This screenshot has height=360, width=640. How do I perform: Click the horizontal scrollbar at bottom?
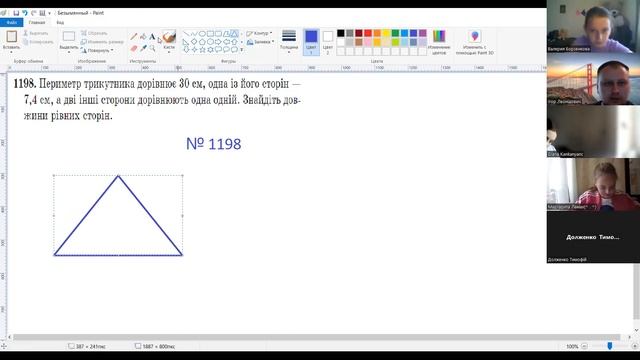pos(316,337)
